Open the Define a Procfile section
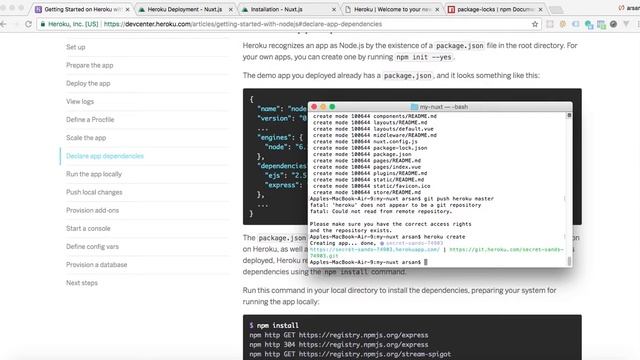This screenshot has height=360, width=640. 90,120
